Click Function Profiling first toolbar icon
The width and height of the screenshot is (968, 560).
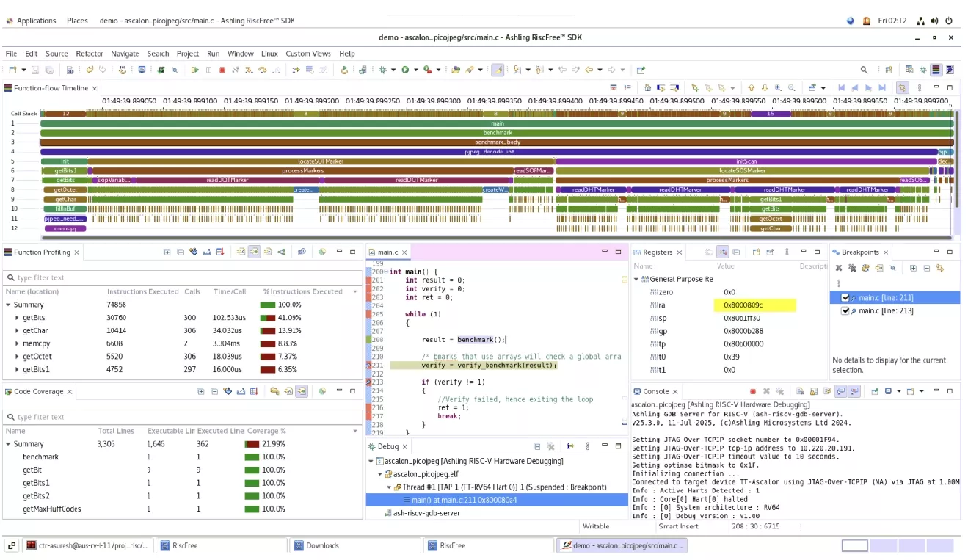click(x=167, y=252)
